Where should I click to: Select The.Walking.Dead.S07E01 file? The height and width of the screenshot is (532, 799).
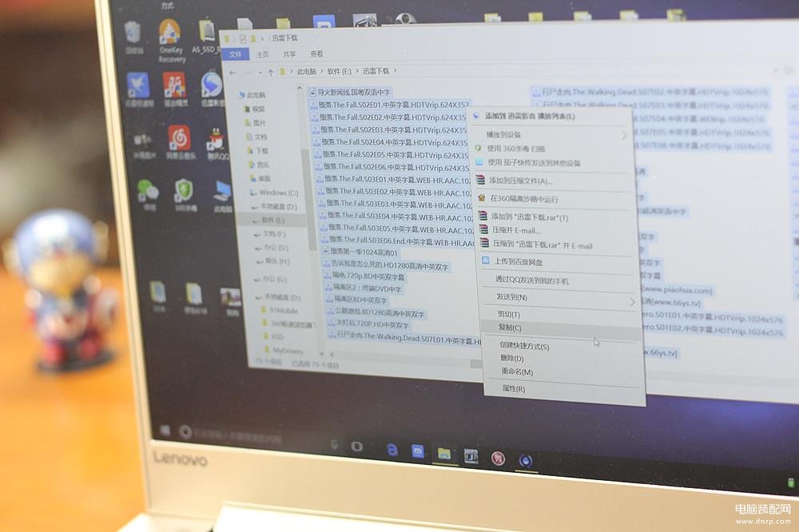click(405, 337)
